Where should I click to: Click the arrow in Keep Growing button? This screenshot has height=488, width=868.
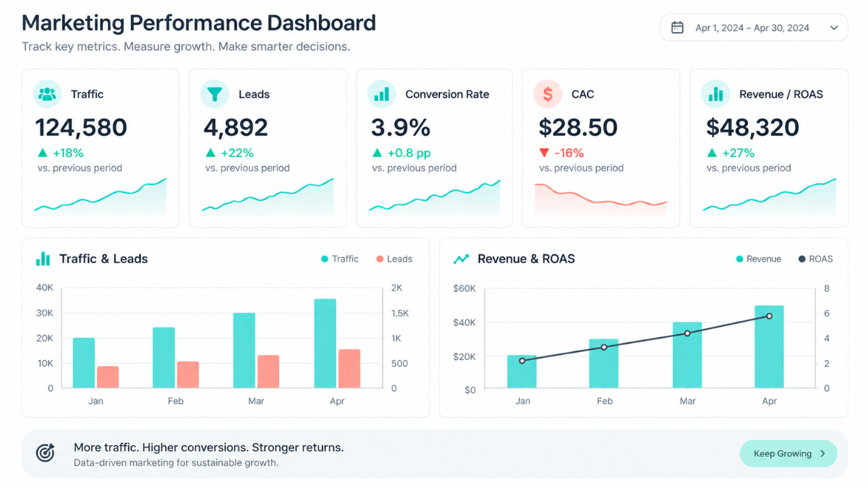(x=822, y=454)
